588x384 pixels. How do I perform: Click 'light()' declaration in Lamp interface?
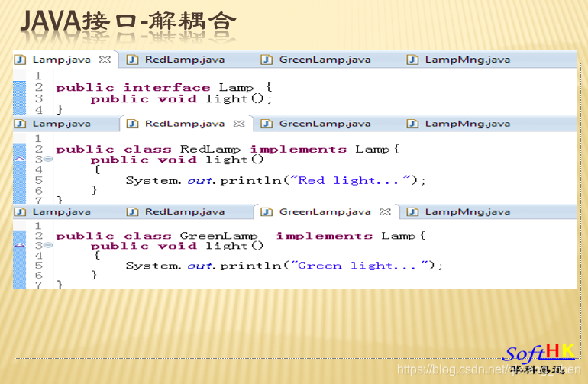click(x=234, y=98)
